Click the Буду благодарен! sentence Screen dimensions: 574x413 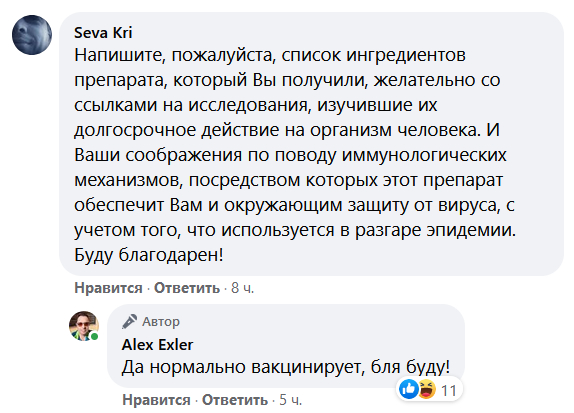coord(149,255)
